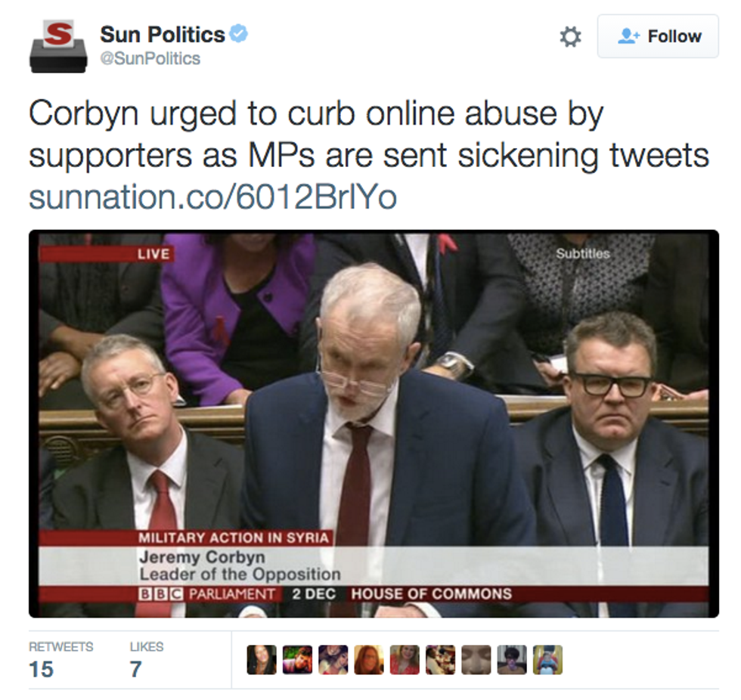The width and height of the screenshot is (741, 700).
Task: Click the blue verified badge
Action: pos(239,33)
